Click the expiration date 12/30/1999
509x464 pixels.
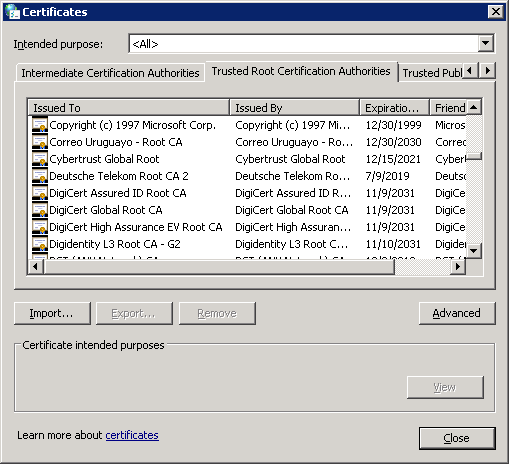point(393,125)
